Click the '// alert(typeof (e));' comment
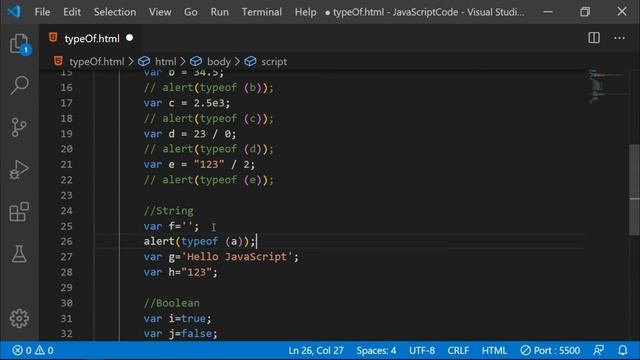The image size is (640, 360). pyautogui.click(x=209, y=180)
